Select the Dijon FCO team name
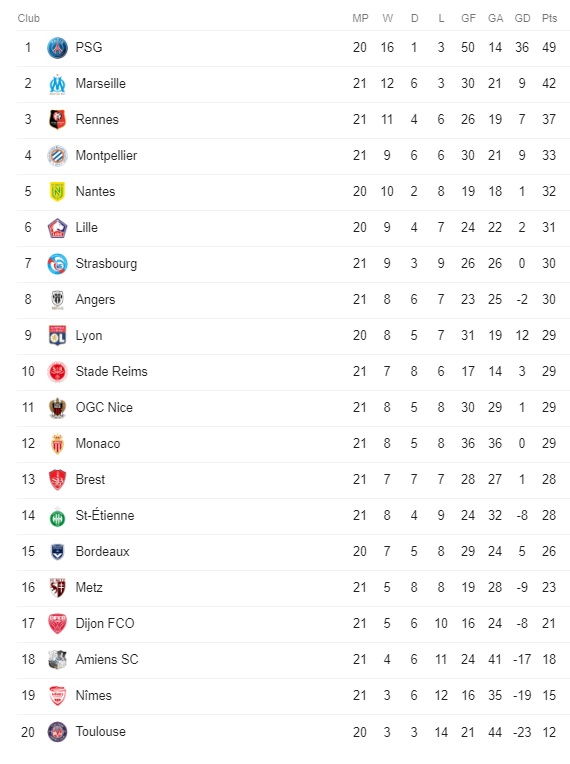Screen dimensions: 570x764 pyautogui.click(x=104, y=624)
